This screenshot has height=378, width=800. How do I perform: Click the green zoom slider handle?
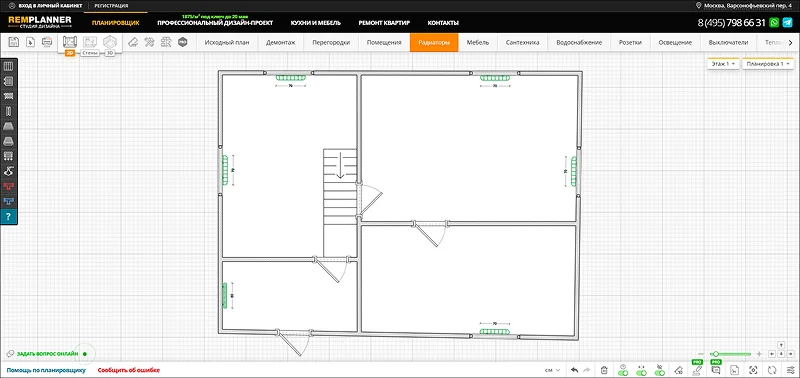pos(716,354)
